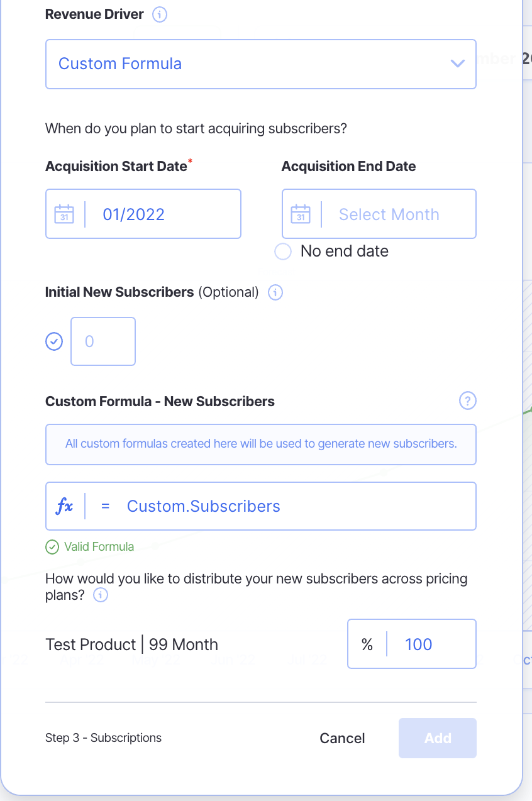Click the fx formula icon
Screen dimensions: 532x801
coord(65,506)
